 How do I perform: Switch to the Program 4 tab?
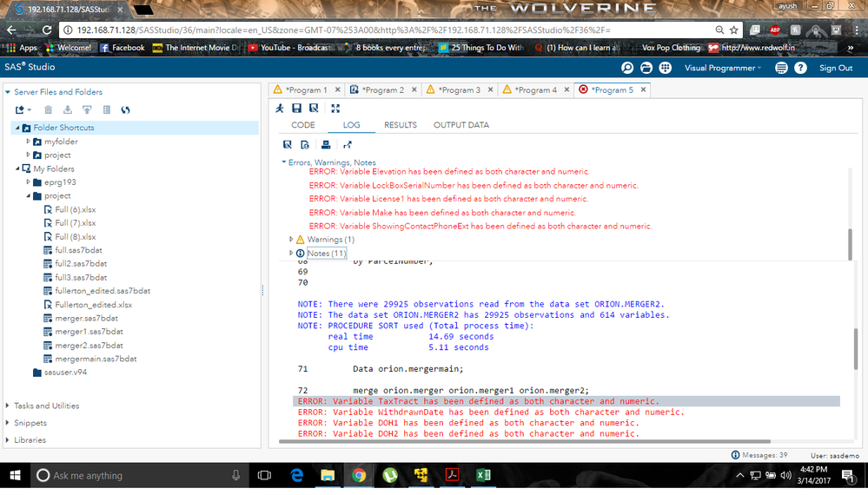pyautogui.click(x=534, y=89)
